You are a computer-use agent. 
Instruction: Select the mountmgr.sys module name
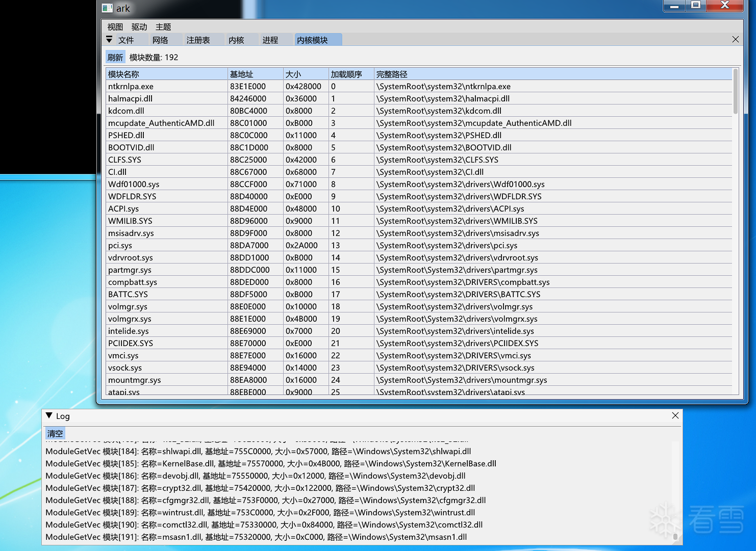point(135,380)
